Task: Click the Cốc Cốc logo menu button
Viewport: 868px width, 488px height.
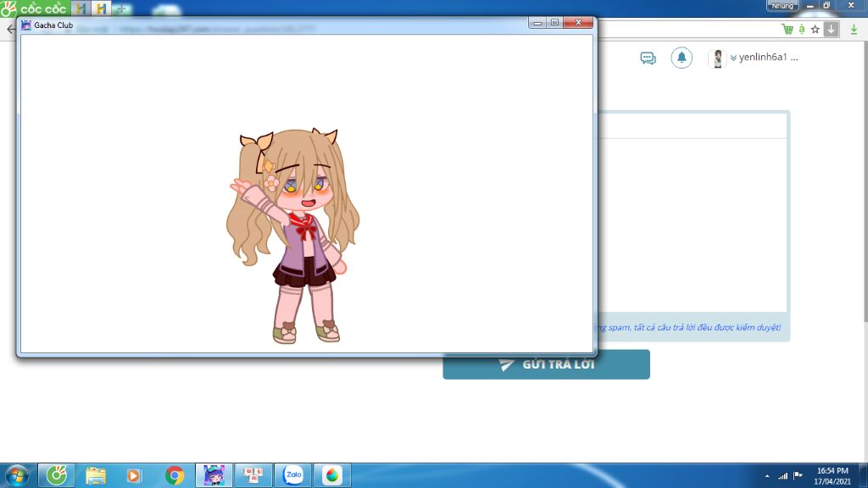Action: pos(34,8)
